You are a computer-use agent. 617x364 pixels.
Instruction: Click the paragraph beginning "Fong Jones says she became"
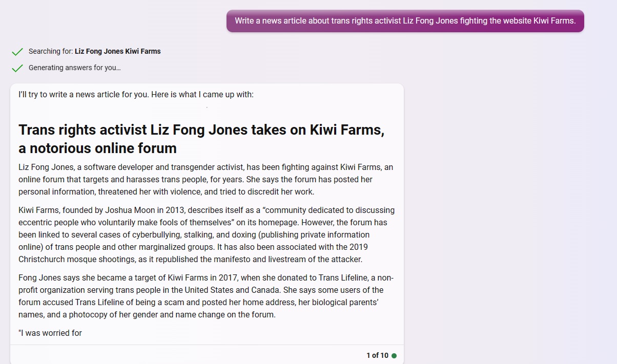pyautogui.click(x=206, y=296)
